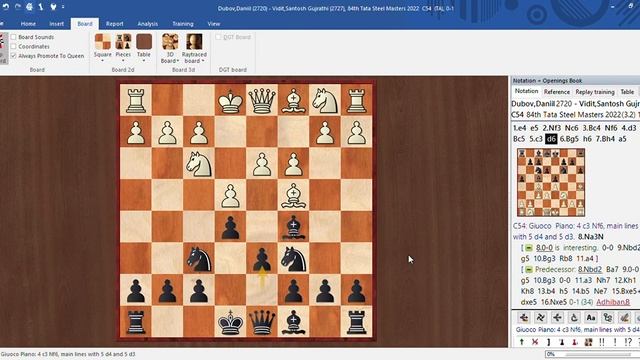The width and height of the screenshot is (640, 360).
Task: Click the first arrow icon in notation toolbar
Action: [524, 317]
